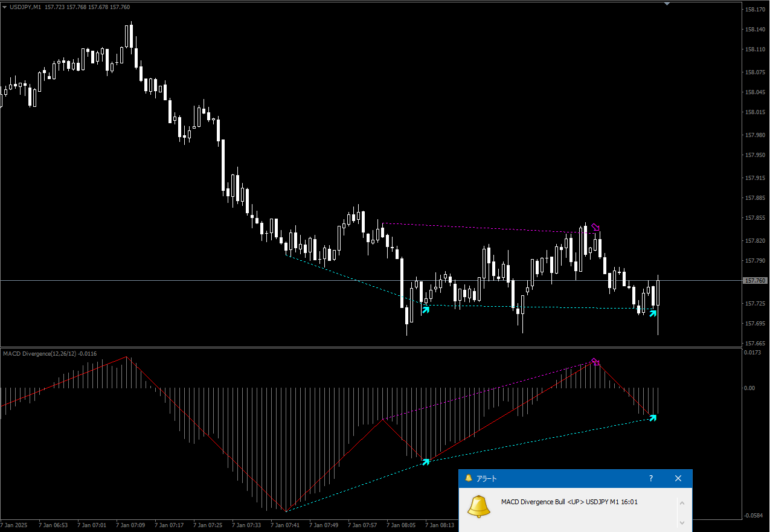Click the cyan arrow at the MACD panel's right edge
The width and height of the screenshot is (770, 532).
coord(653,418)
